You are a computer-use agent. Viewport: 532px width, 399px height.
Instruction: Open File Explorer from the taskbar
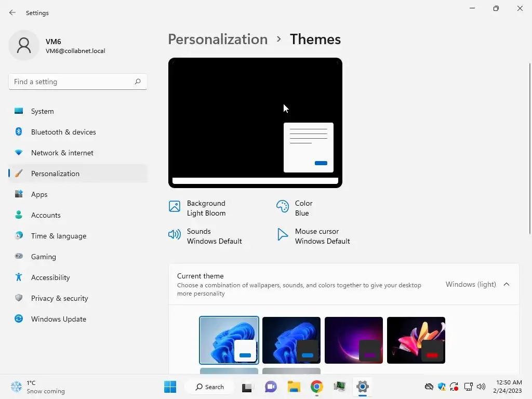[294, 387]
